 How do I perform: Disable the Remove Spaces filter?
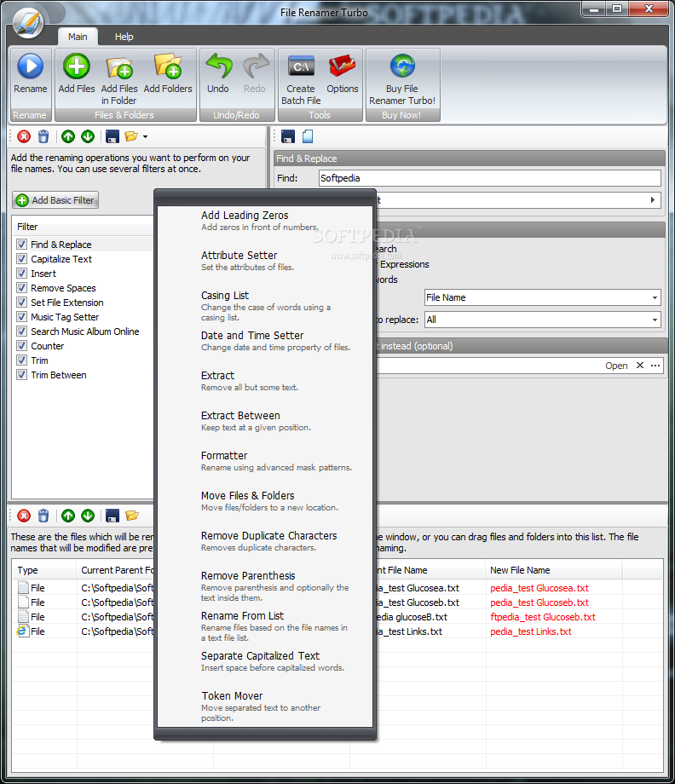pyautogui.click(x=21, y=287)
